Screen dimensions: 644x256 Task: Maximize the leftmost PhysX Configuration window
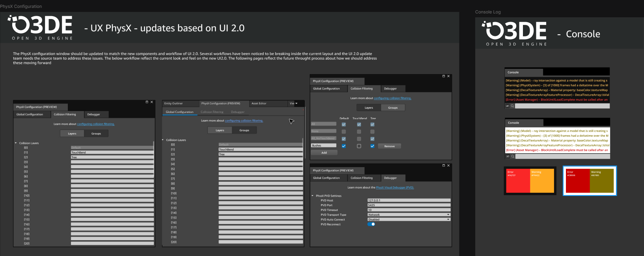coord(147,102)
